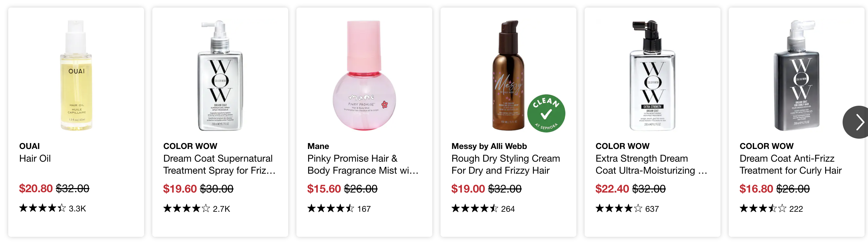
Task: Open Dream Coat Curly Hair bottle image
Action: pyautogui.click(x=796, y=76)
